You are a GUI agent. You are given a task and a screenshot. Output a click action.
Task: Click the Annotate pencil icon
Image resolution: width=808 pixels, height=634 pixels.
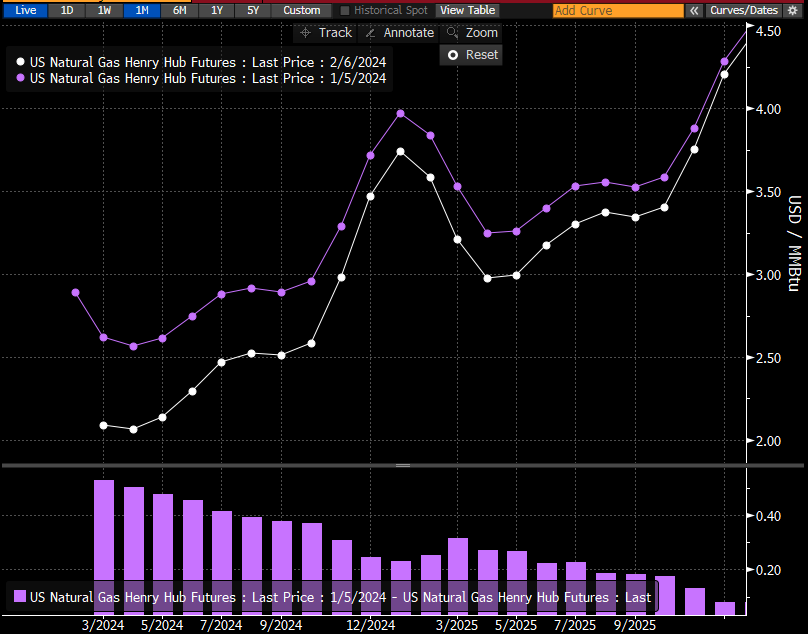click(370, 33)
